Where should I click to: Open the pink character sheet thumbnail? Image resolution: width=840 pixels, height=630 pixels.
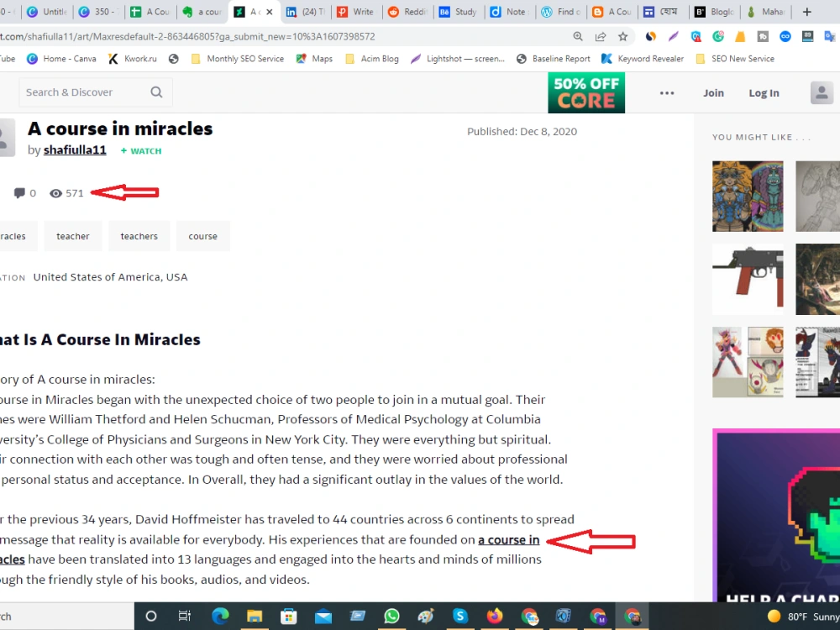pyautogui.click(x=748, y=362)
